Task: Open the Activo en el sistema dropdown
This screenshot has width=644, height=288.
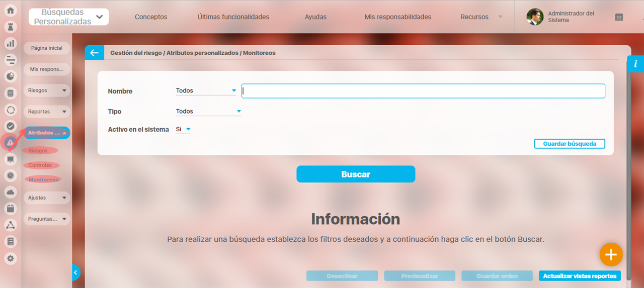Action: 183,130
